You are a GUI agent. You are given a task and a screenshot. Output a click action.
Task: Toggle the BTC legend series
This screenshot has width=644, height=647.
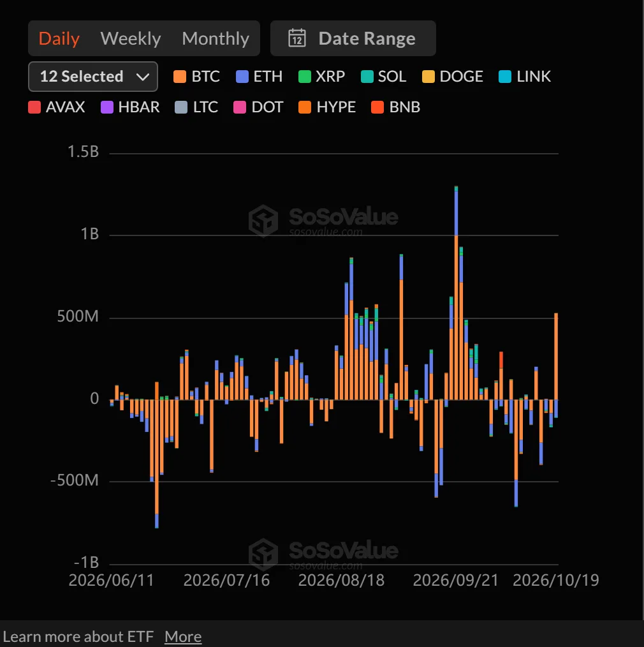(x=196, y=77)
